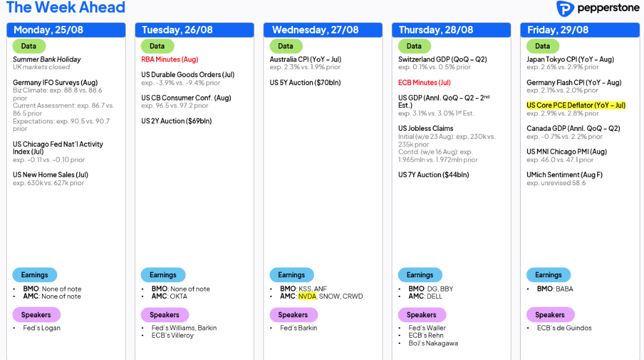Click US Jobless Claims entry
Screen dimensions: 644x360
(426, 128)
